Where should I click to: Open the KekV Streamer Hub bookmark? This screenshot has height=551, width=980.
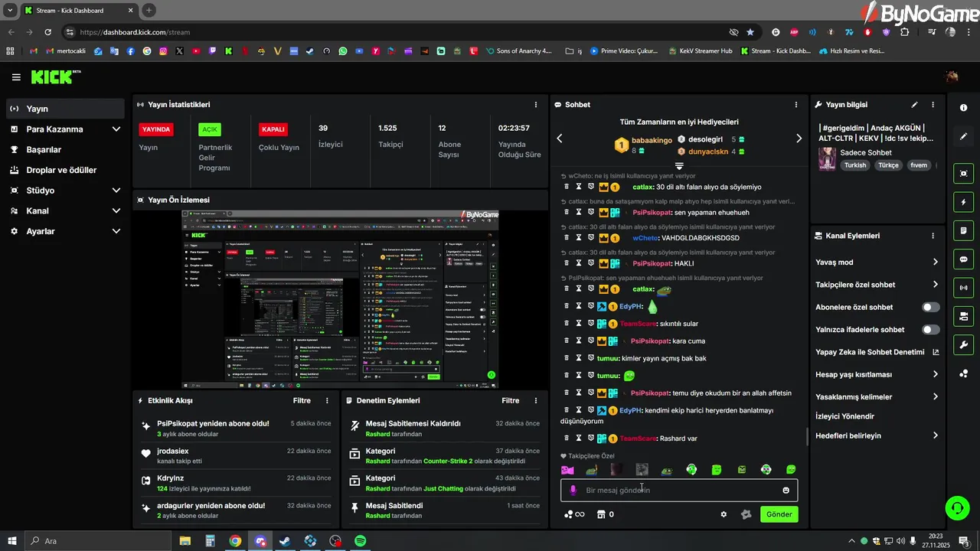pos(700,51)
